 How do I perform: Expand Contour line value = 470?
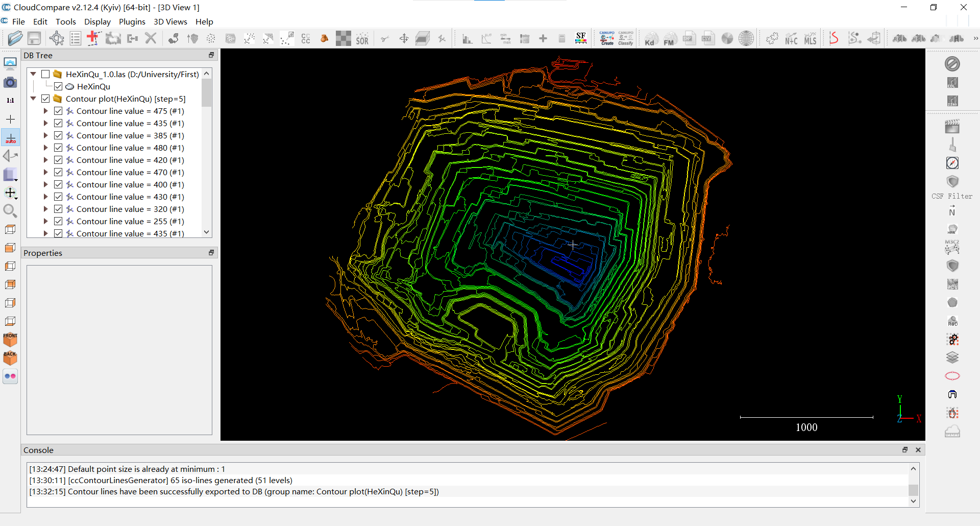46,172
